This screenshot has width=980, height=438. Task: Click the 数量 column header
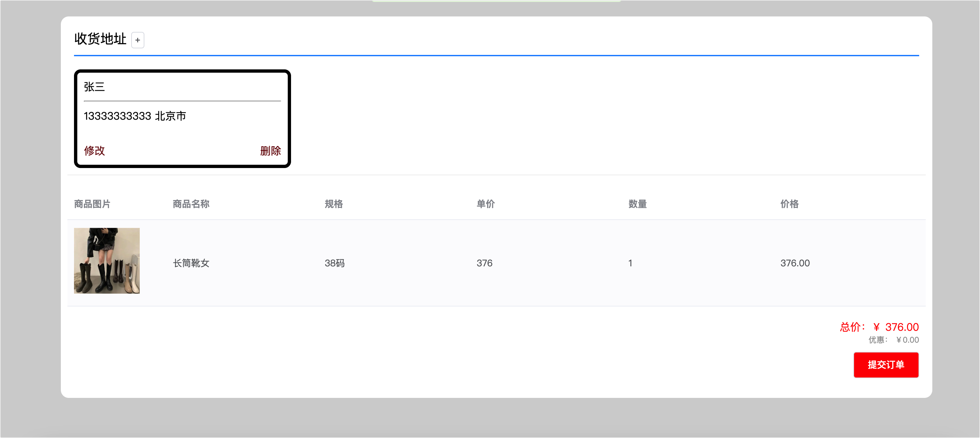637,204
